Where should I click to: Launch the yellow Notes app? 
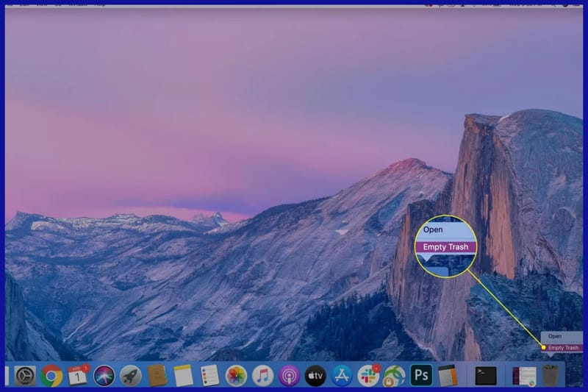pos(183,376)
